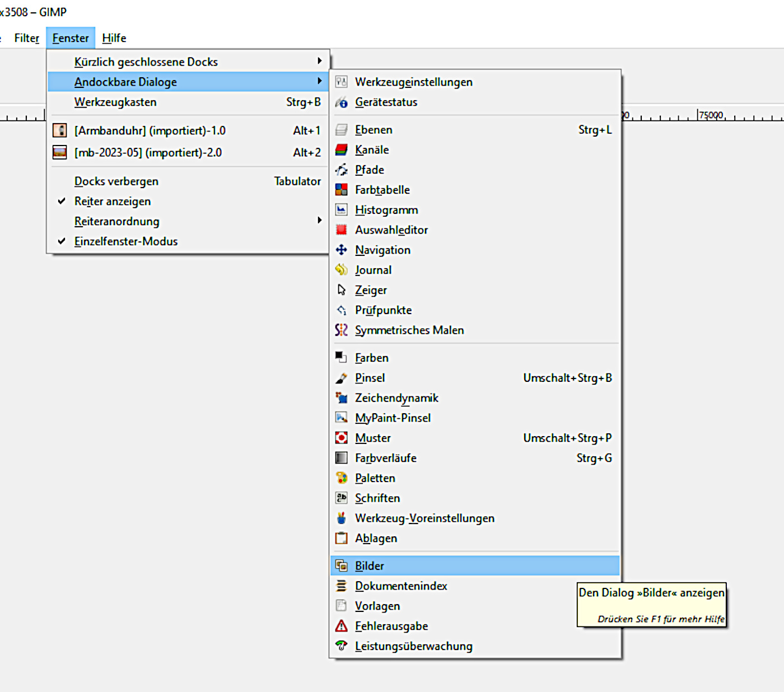Open the Hilfe menu

click(114, 38)
